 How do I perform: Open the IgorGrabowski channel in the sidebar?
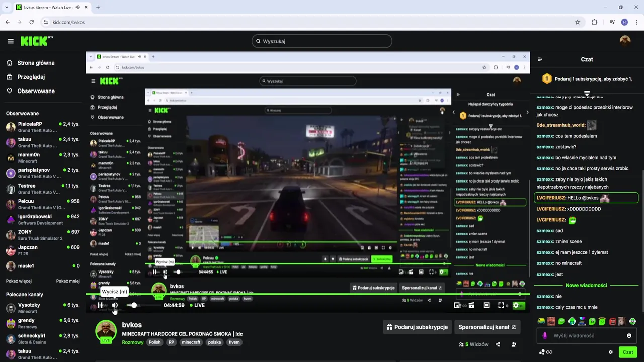point(43,220)
